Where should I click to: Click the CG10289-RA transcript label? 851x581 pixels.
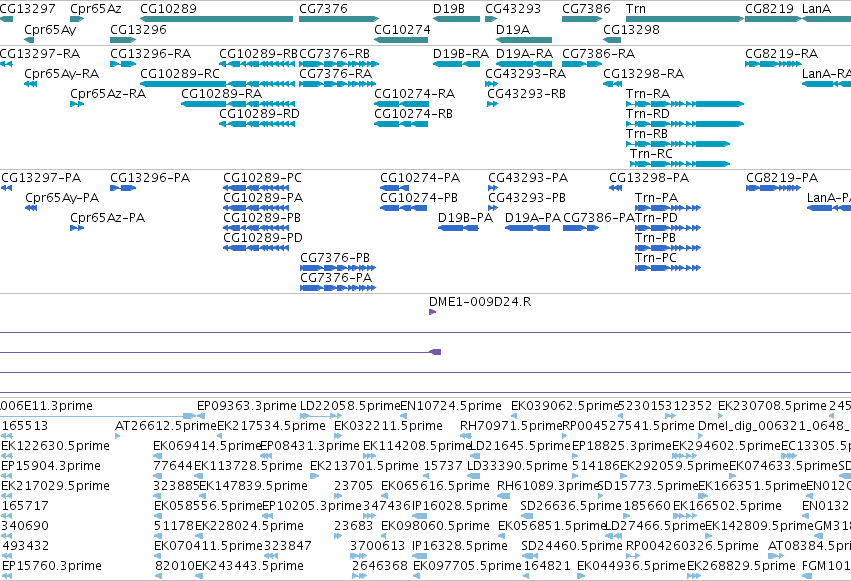221,94
